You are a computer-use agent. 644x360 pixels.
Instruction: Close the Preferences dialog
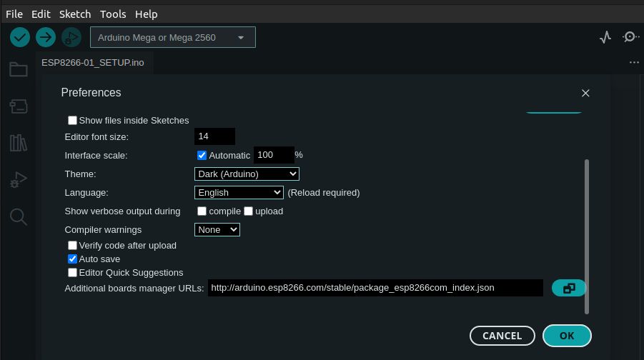tap(585, 93)
